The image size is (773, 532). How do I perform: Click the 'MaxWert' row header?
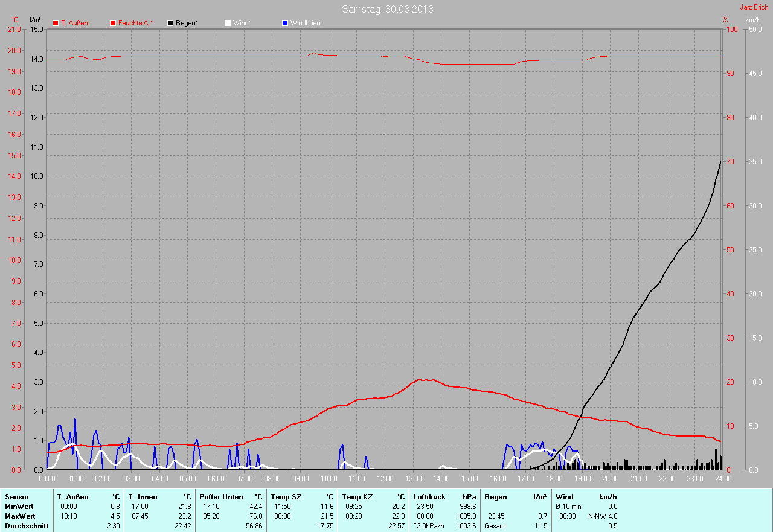(x=19, y=516)
